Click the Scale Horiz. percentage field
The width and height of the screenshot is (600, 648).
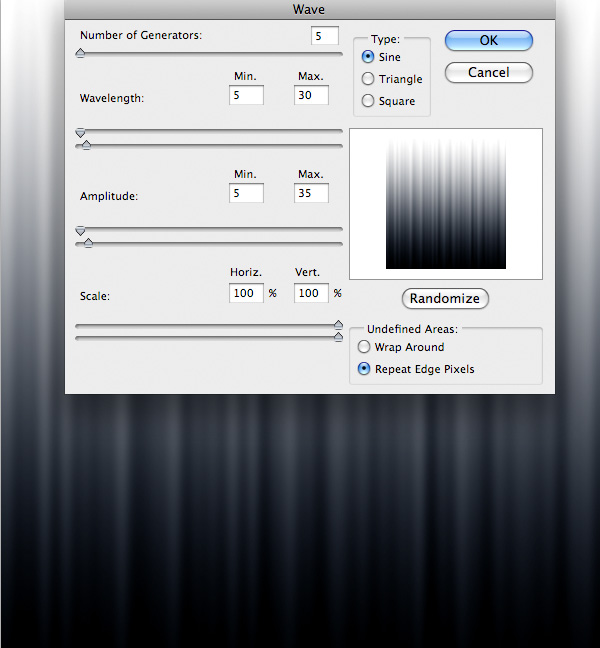[x=246, y=293]
